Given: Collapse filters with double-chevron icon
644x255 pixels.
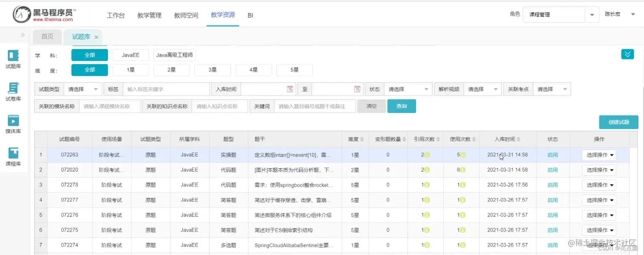Looking at the screenshot, I should (627, 54).
